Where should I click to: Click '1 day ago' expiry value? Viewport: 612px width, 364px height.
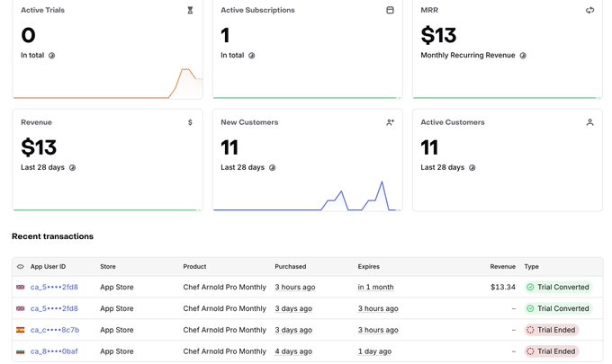[374, 351]
